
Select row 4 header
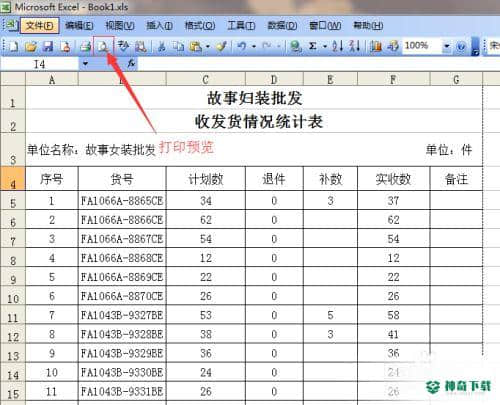13,178
